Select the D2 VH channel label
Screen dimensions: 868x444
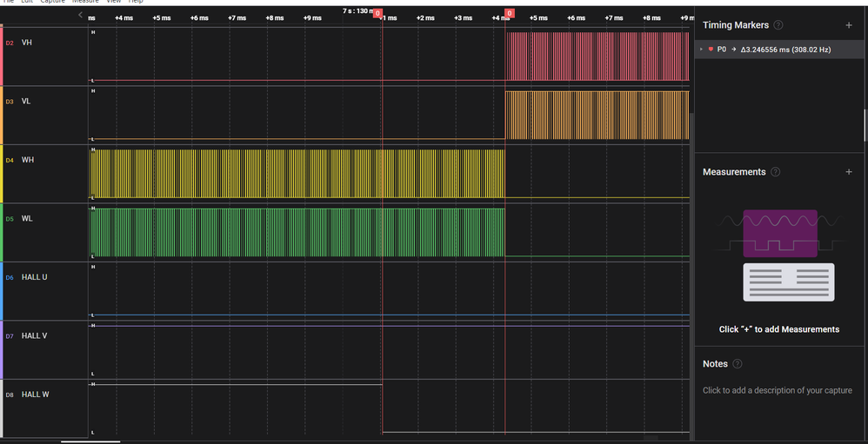[28, 43]
